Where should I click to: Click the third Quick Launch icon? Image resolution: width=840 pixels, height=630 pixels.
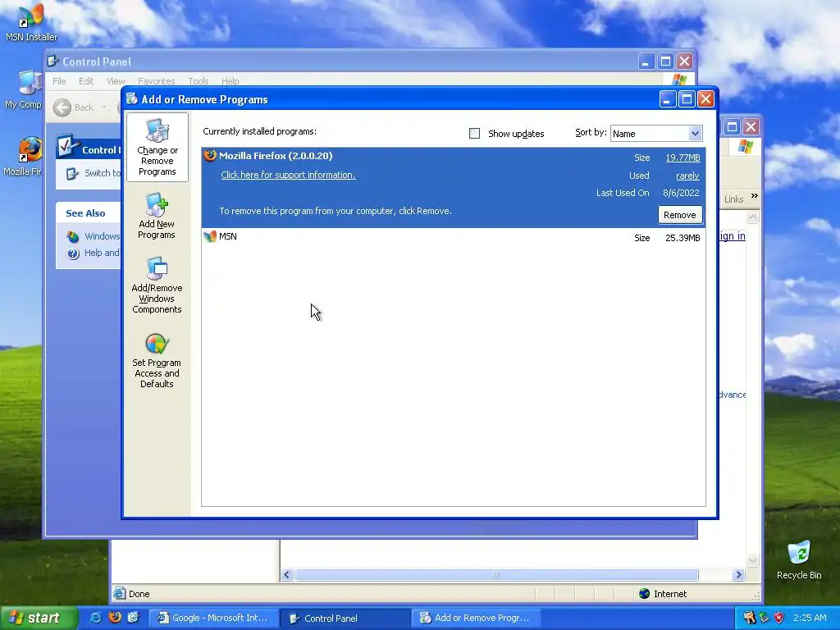(x=134, y=618)
